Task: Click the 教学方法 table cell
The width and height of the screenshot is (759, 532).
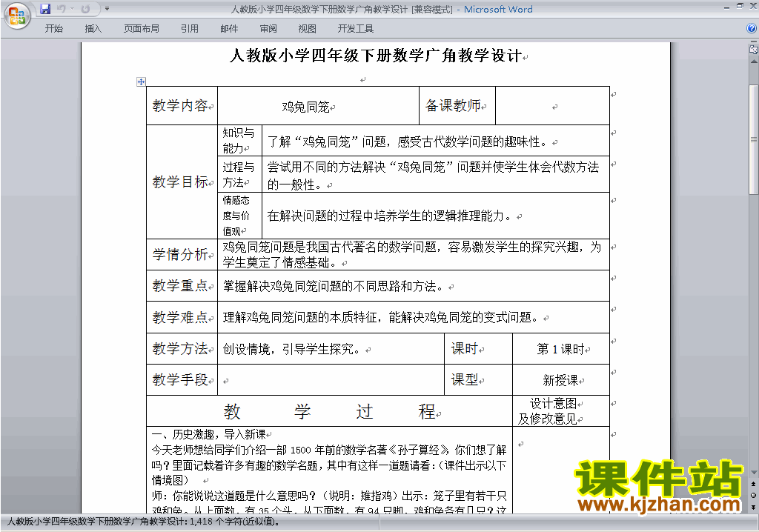Action: pyautogui.click(x=182, y=348)
